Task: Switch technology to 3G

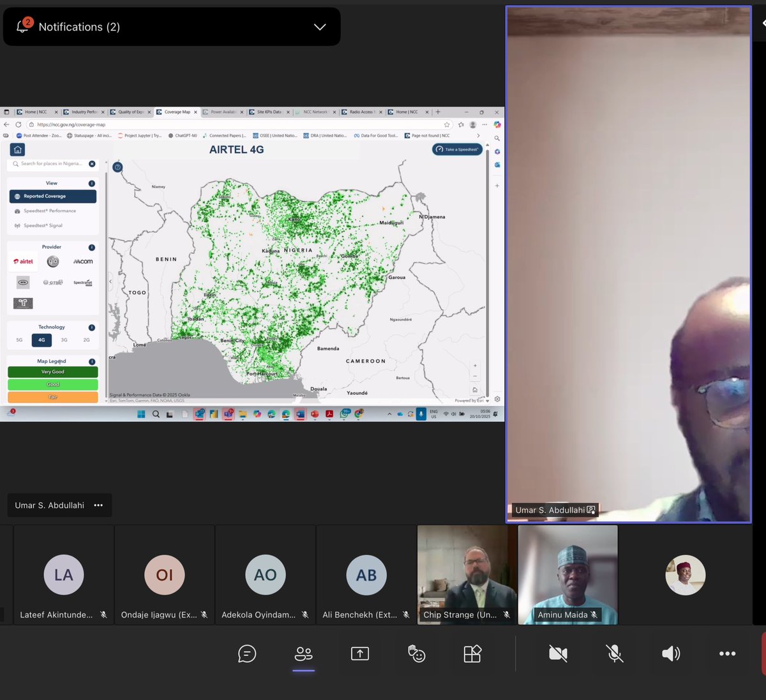Action: [x=64, y=340]
